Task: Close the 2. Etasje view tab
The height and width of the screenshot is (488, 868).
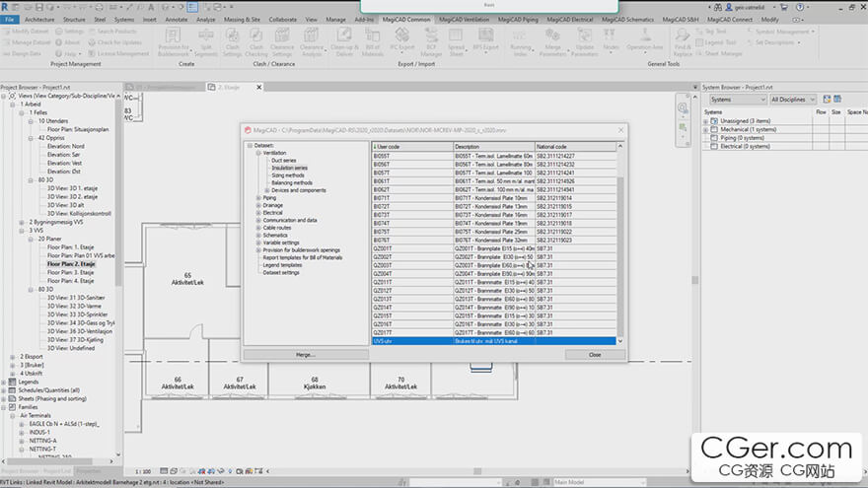Action: coord(258,87)
